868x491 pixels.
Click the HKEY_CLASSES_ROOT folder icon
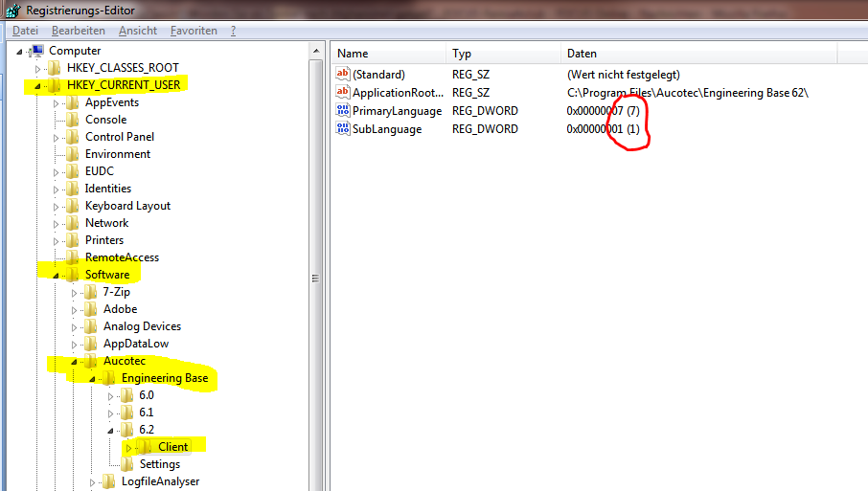55,68
